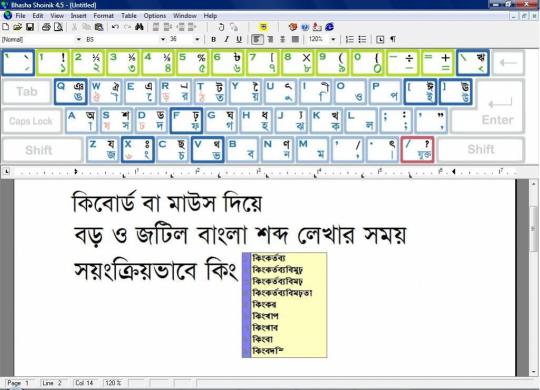Screen dimensions: 540x390
Task: Copy selection using the toolbar Copy icon
Action: coord(86,27)
